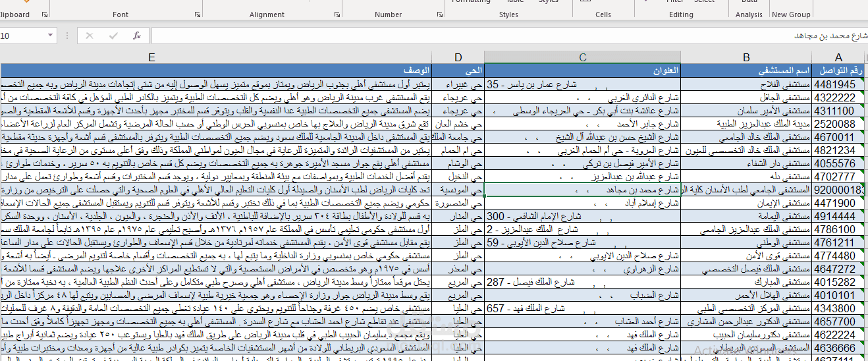Click hospital name 'مستشفى الهلال الأحمر'
The height and width of the screenshot is (361, 868).
tap(773, 295)
